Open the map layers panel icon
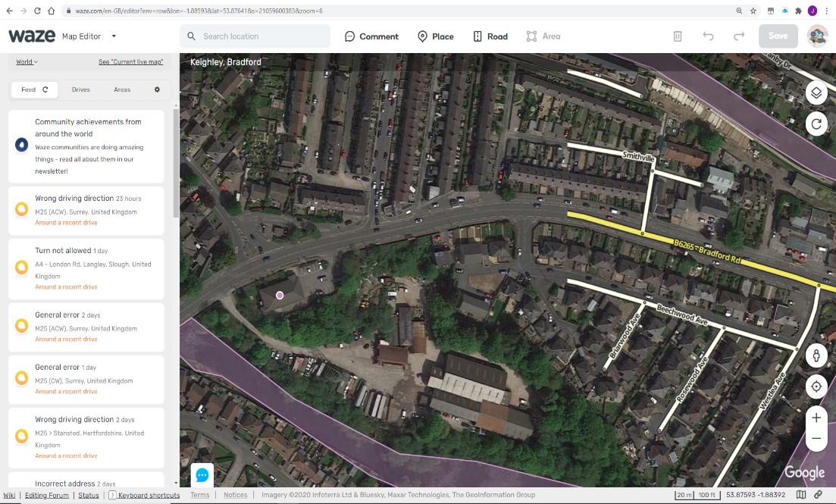Screen dimensions: 836x504 [x=816, y=93]
